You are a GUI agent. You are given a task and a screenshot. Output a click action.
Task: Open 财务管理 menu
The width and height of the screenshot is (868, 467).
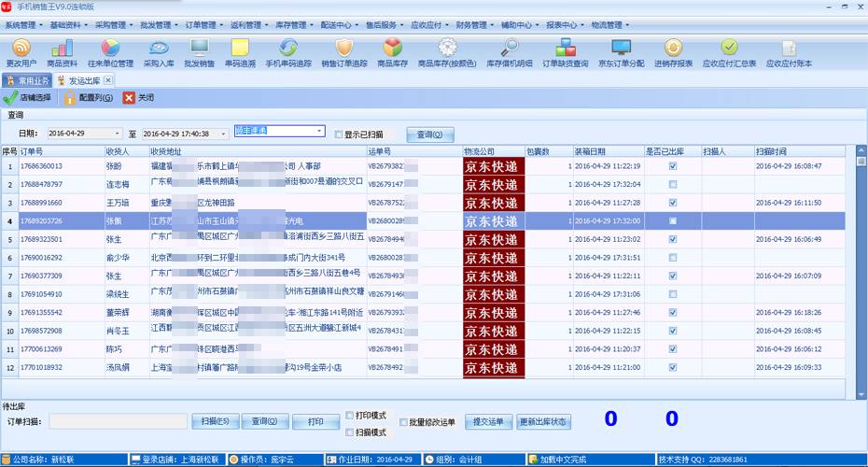pyautogui.click(x=474, y=25)
